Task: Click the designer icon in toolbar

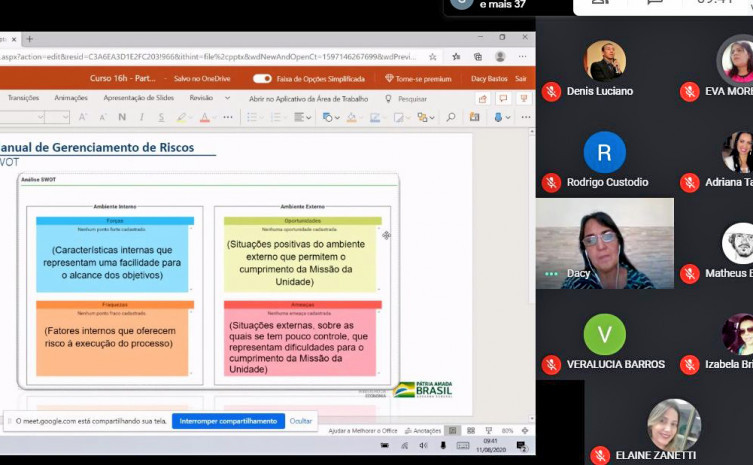Action: point(474,117)
